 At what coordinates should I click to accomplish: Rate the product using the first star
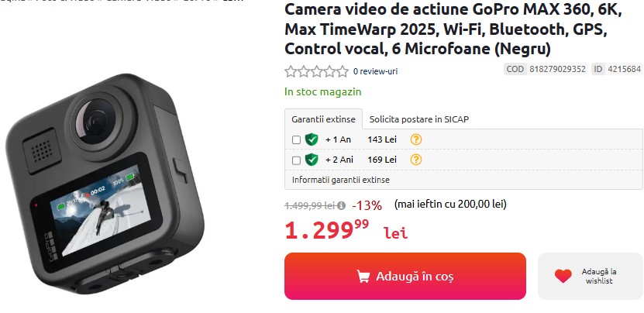tap(291, 71)
